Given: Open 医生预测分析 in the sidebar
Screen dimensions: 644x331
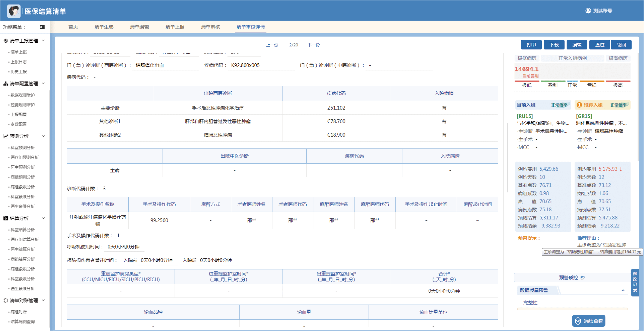Looking at the screenshot, I should (23, 167).
